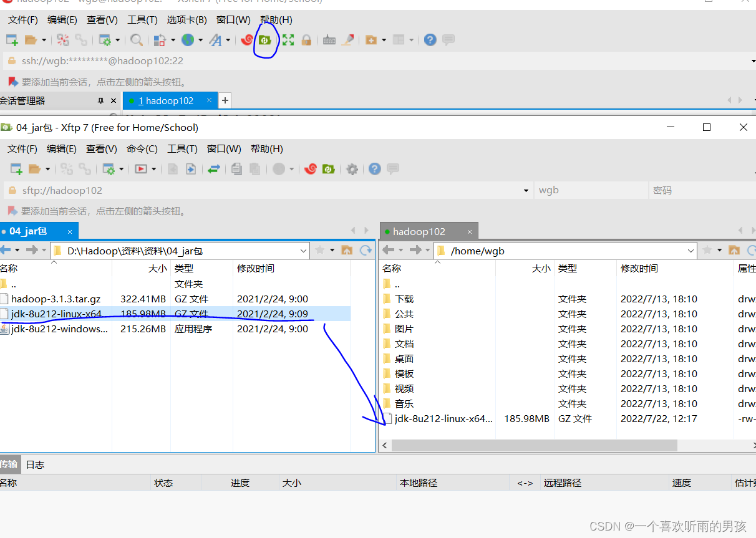Open Xftp 文件(F) menu
The image size is (756, 538).
[x=22, y=148]
